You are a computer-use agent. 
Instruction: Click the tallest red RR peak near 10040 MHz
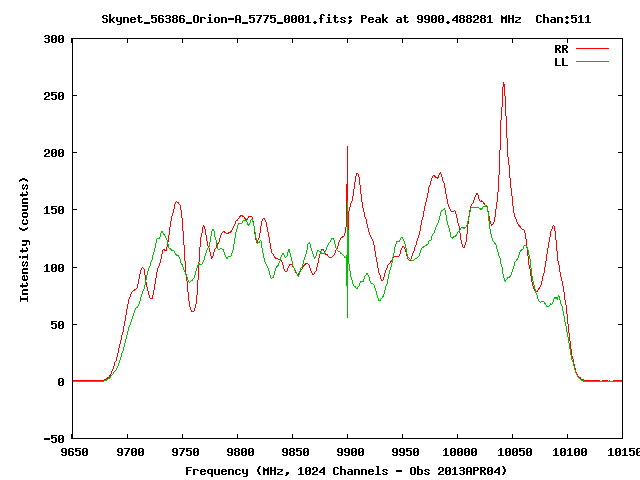(x=504, y=83)
